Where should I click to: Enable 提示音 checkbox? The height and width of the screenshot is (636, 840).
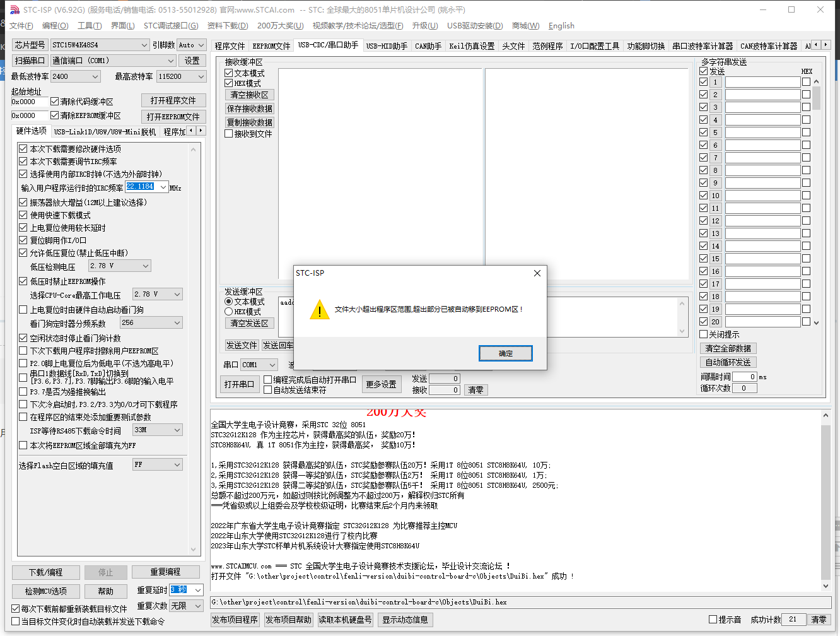point(713,620)
